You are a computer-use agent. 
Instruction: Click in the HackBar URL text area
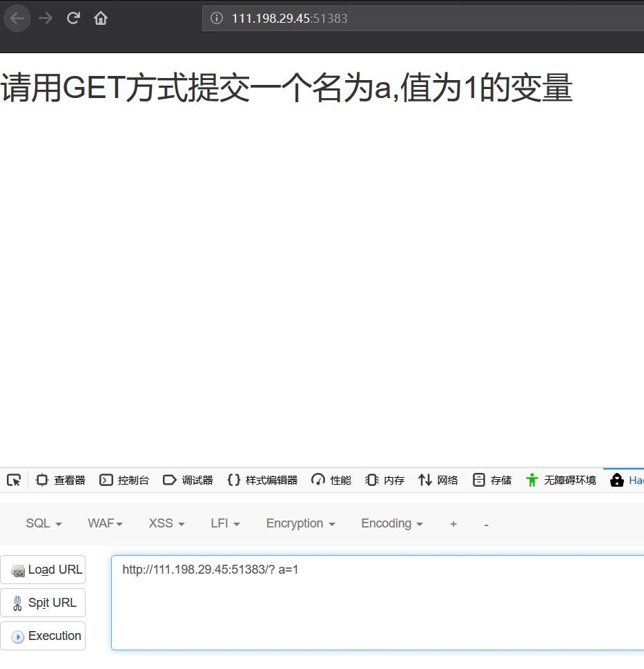pos(378,603)
